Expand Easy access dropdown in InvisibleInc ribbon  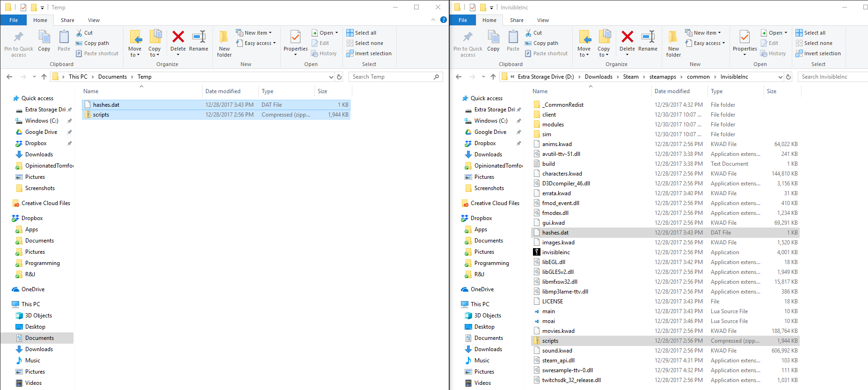click(x=705, y=43)
